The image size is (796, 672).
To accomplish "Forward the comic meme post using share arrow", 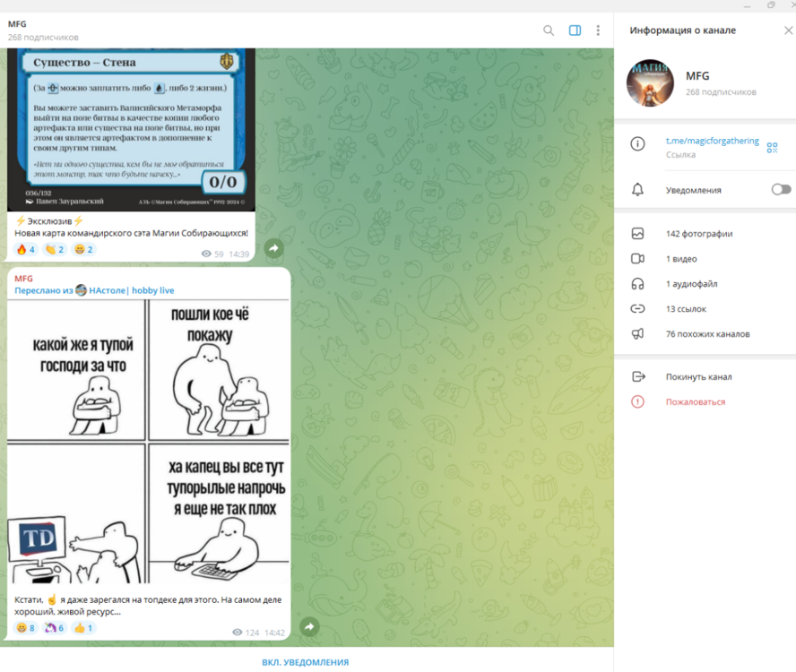I will pyautogui.click(x=309, y=627).
